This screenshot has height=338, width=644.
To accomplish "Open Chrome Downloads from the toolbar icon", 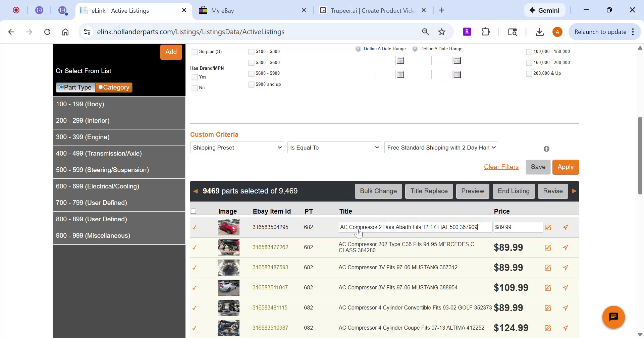I will [539, 32].
